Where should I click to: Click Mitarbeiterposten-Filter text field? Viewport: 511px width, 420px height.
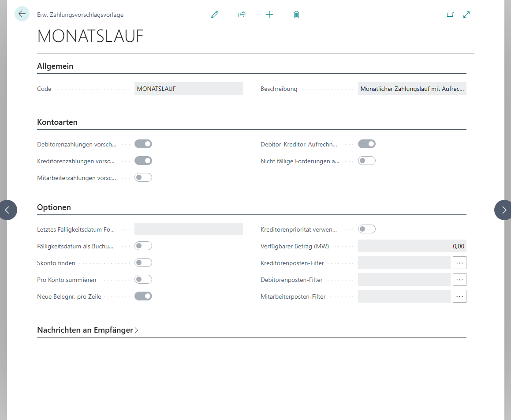404,296
